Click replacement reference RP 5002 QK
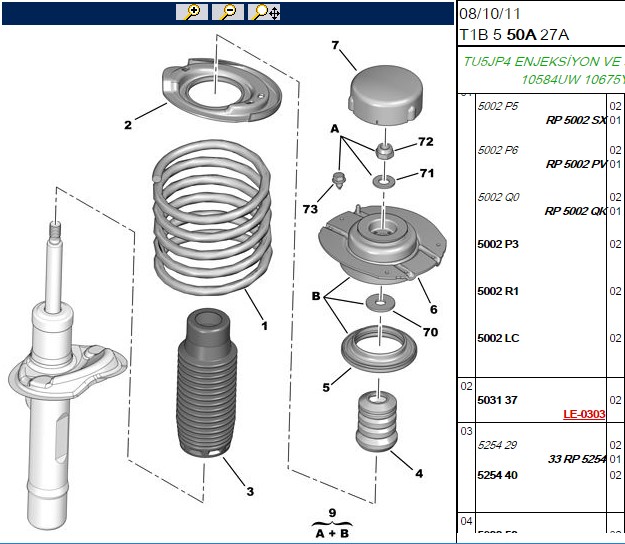The width and height of the screenshot is (625, 544). [x=576, y=211]
